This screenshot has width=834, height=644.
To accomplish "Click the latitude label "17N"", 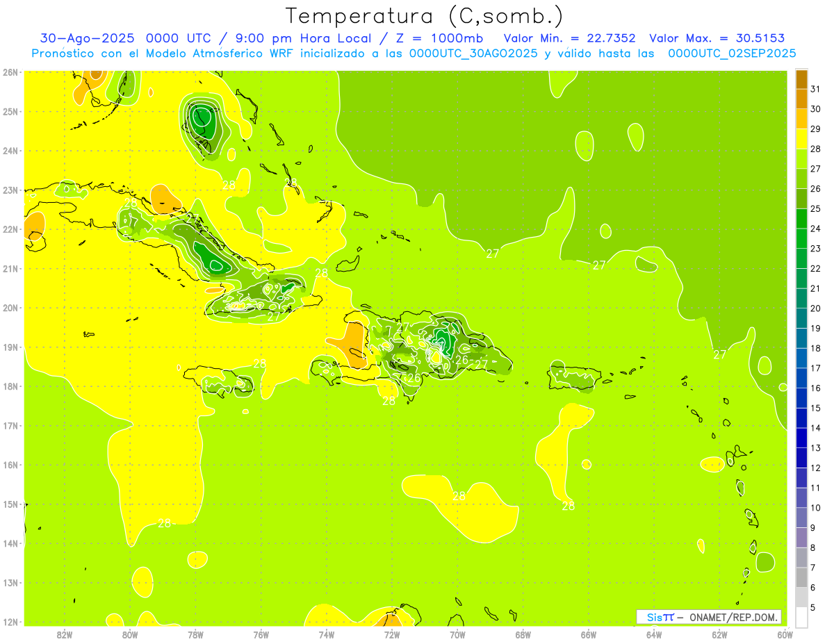I will (10, 426).
